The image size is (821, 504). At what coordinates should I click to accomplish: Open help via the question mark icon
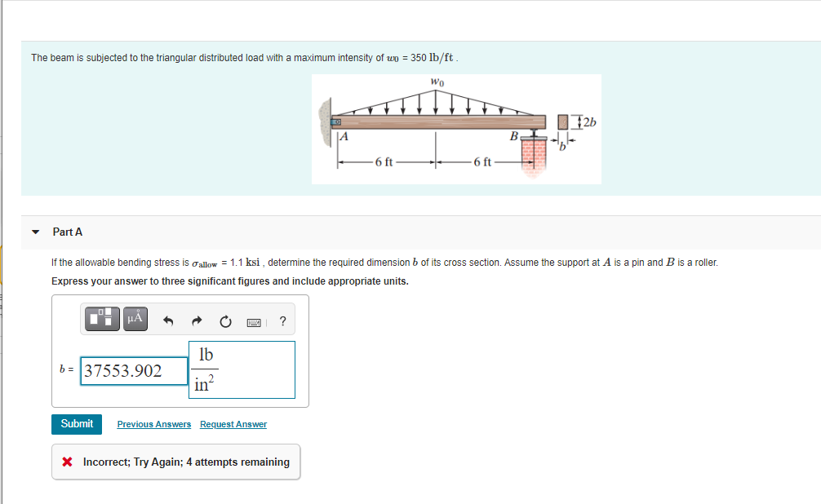click(x=282, y=320)
